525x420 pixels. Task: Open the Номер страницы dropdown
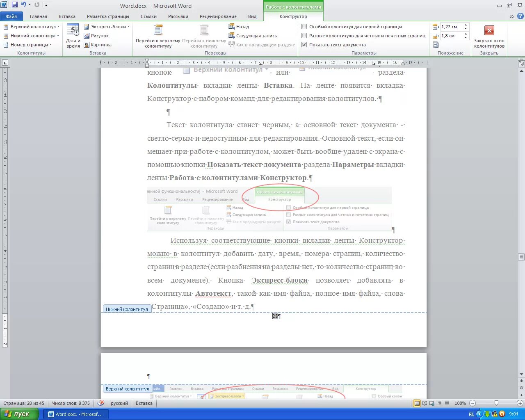click(28, 45)
